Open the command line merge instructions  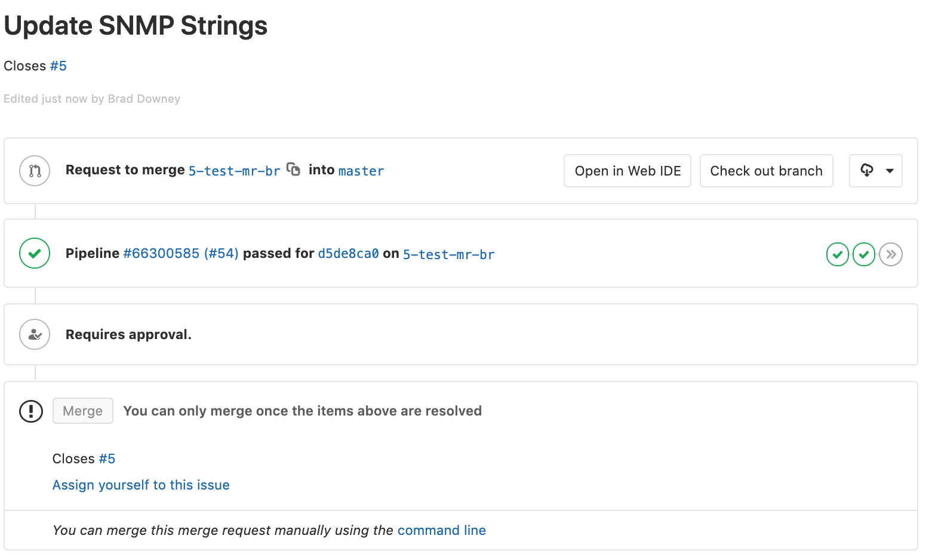[441, 530]
